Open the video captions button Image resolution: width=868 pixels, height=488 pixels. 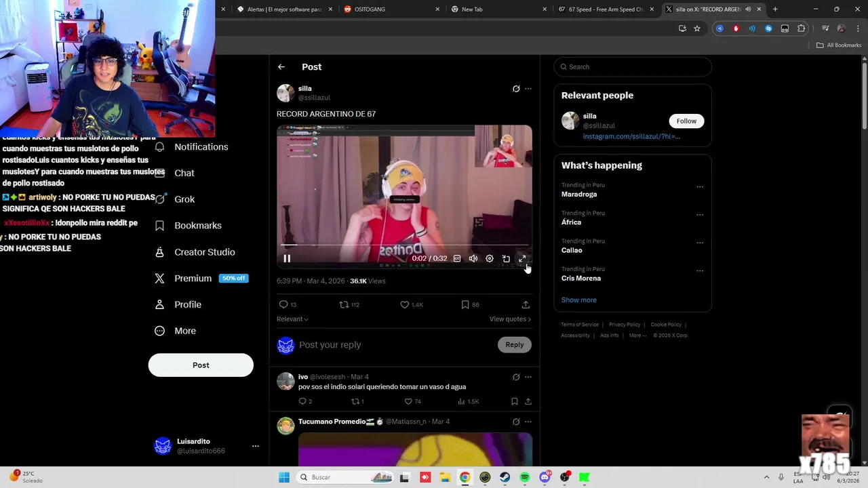(457, 258)
